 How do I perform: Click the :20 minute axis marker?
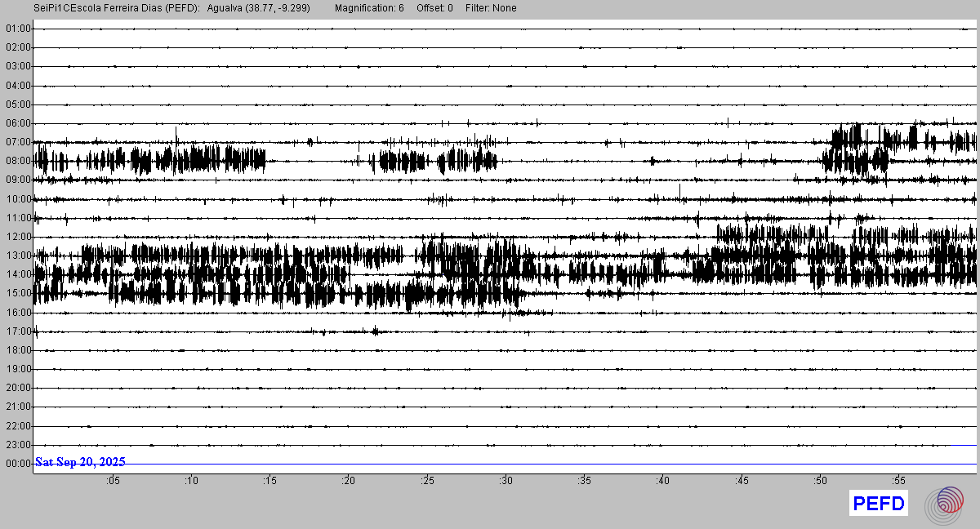(349, 481)
